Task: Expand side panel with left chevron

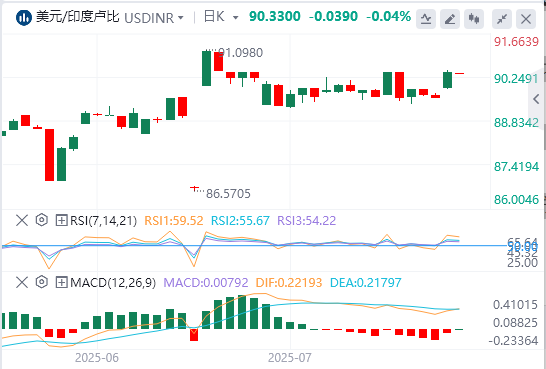Action: coord(536,99)
